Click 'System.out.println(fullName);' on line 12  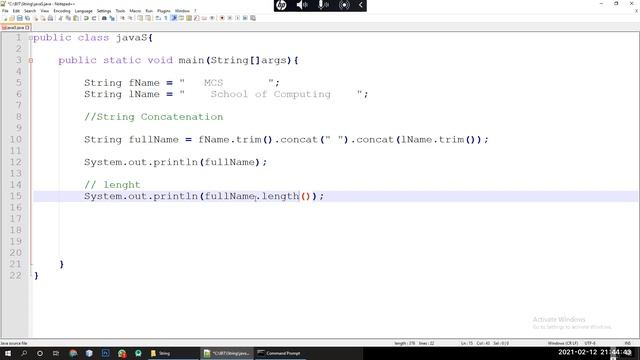[176, 162]
